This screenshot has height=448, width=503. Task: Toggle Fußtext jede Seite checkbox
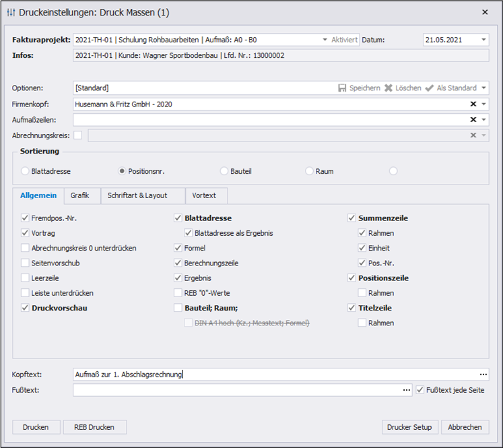point(420,390)
